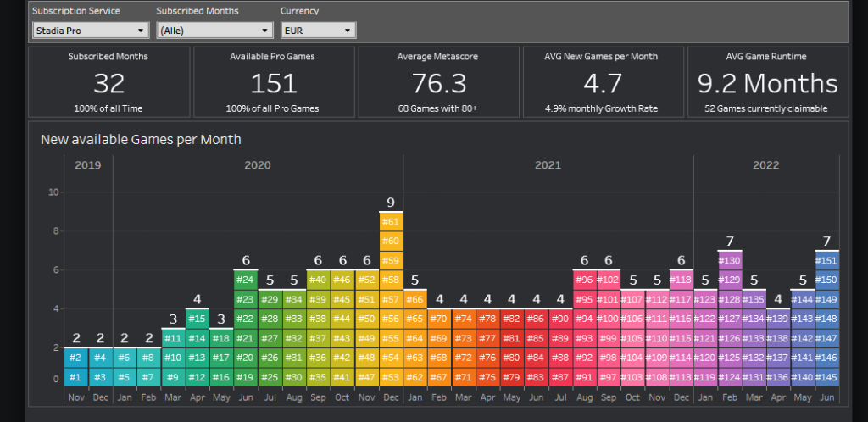Select the #139 game block in April 2022

point(778,319)
